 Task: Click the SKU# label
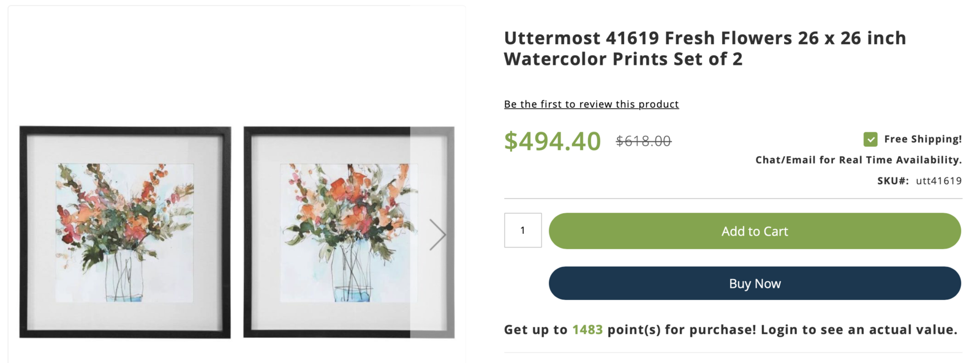tap(892, 181)
